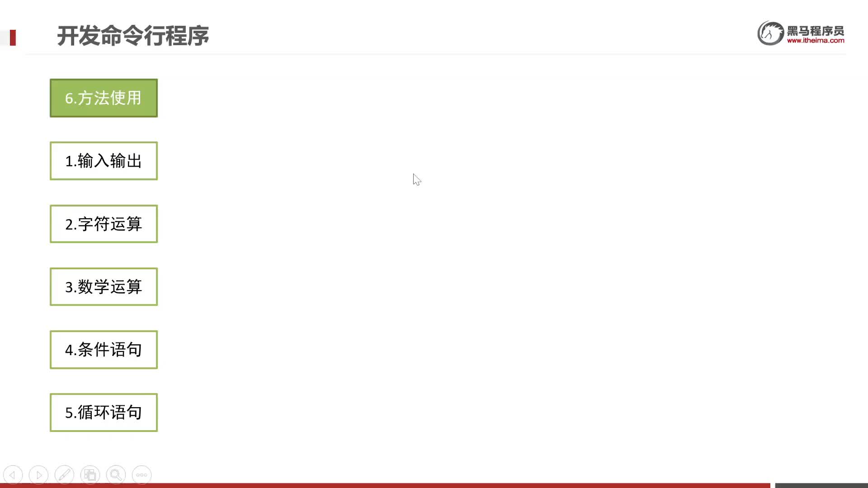Click the zoom/magnify icon
Viewport: 868px width, 488px height.
coord(116,474)
